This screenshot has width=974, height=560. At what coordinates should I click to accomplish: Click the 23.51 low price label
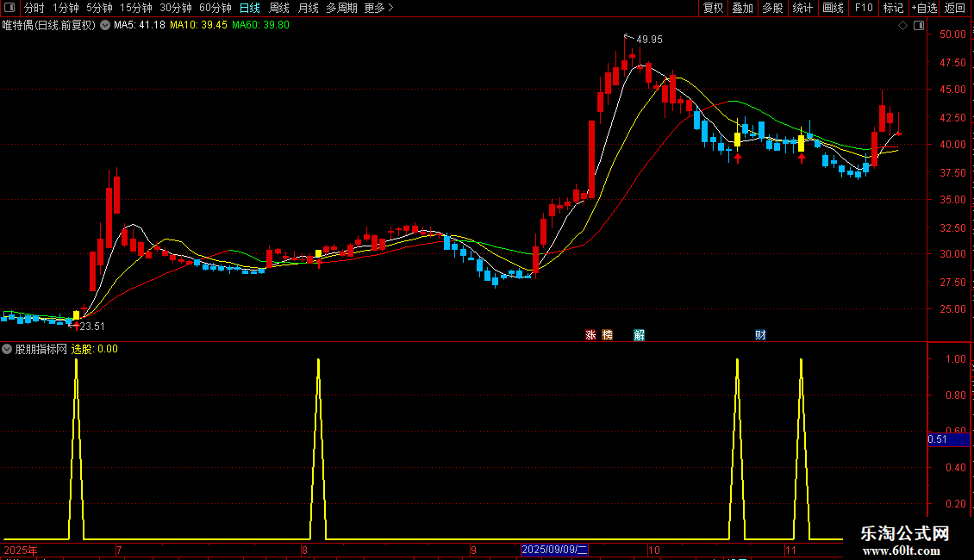(92, 327)
